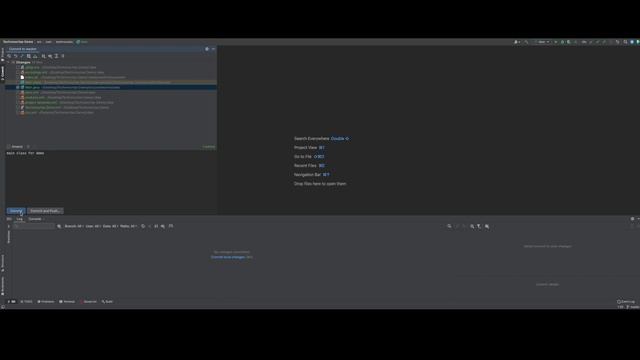Click the Main breadcrumb in the navigation bar
Image resolution: width=640 pixels, height=360 pixels.
82,42
